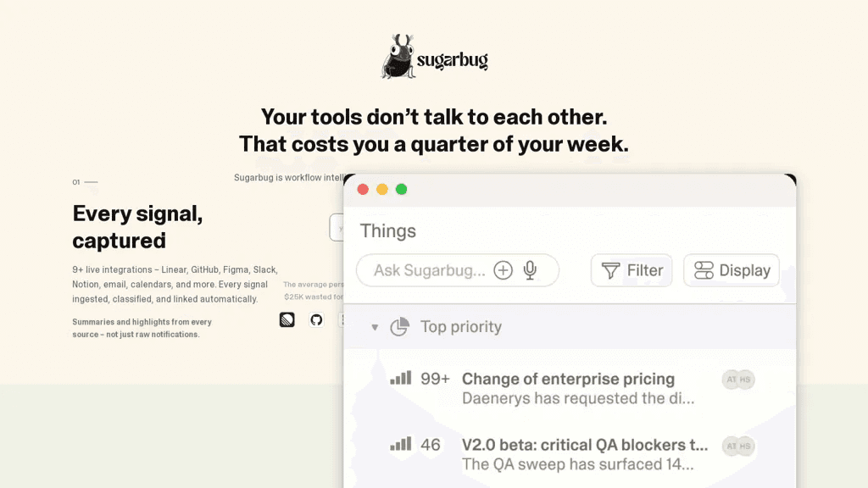Click the Top priority pie chart icon

[x=399, y=327]
